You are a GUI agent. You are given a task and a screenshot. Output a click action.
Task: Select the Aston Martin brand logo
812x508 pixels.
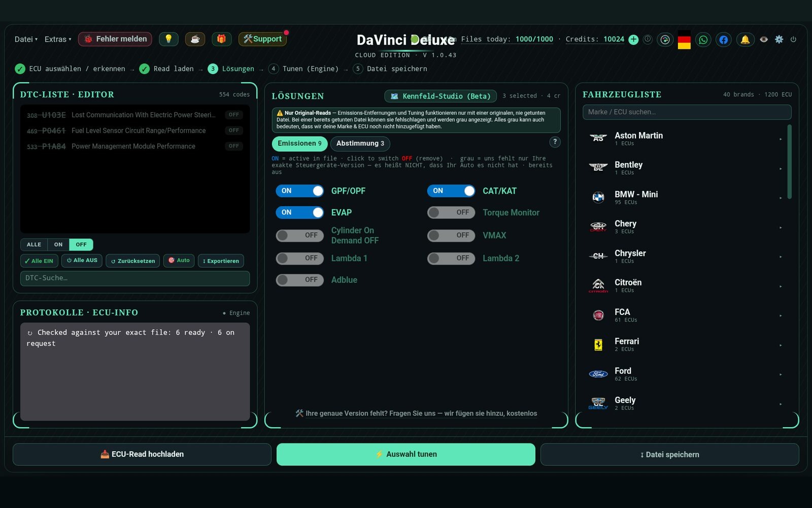click(598, 138)
